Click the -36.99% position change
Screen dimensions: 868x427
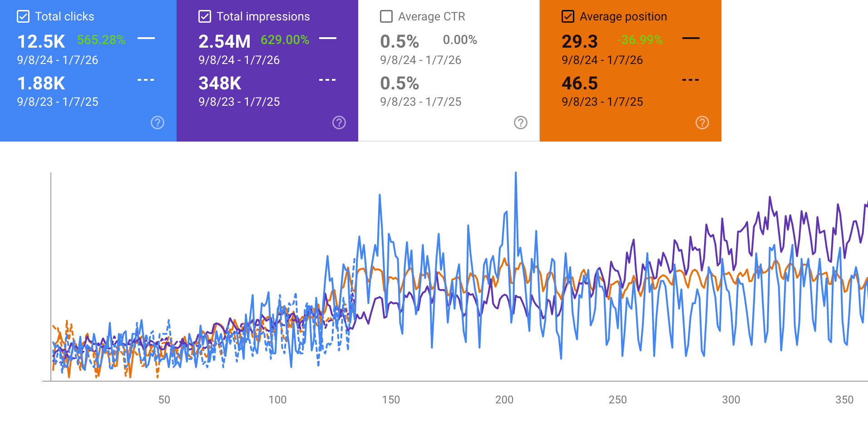click(640, 40)
